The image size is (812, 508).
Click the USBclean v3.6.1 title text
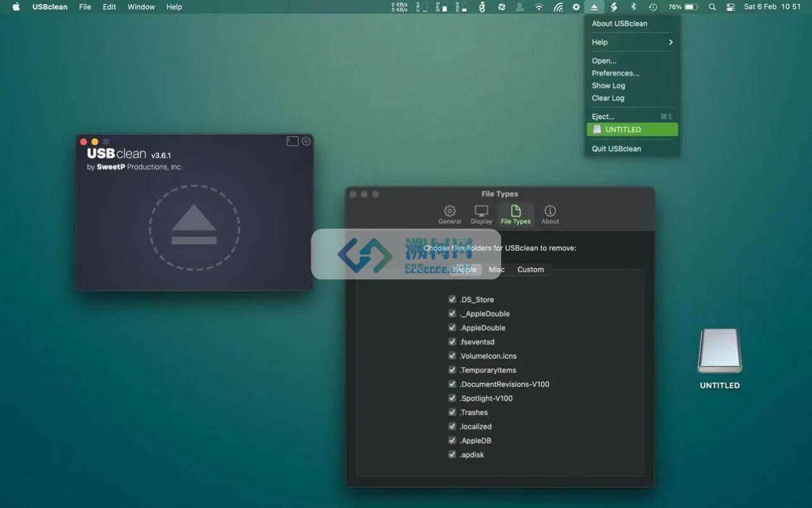[x=129, y=154]
